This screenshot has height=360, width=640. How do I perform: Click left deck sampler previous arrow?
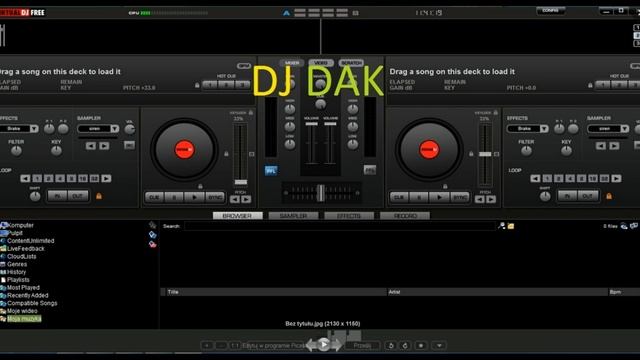[x=91, y=146]
